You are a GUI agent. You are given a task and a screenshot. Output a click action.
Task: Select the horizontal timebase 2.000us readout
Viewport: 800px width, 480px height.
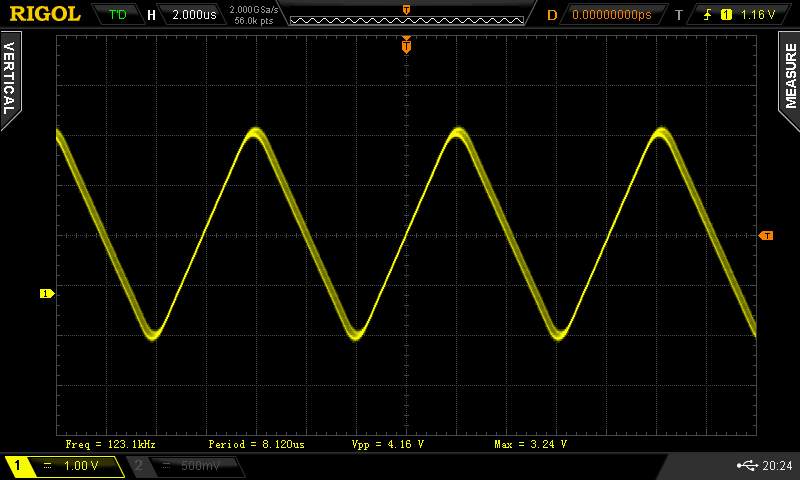193,15
